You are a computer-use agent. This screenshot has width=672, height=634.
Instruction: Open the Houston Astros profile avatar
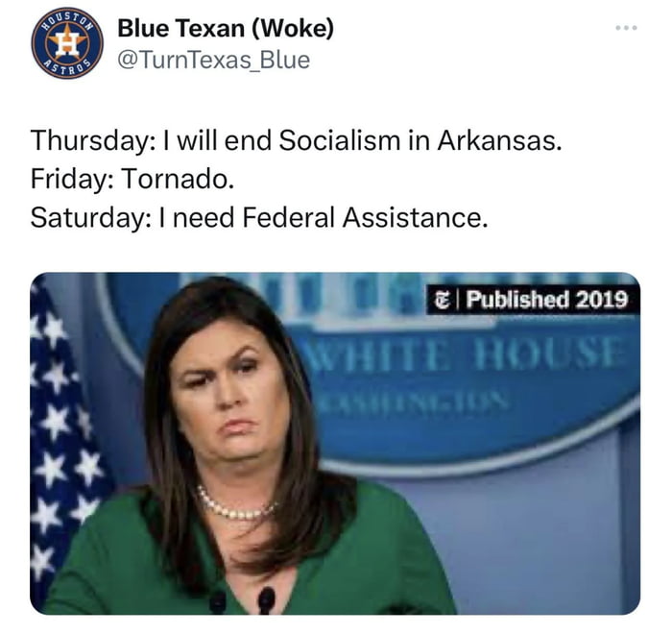[67, 43]
